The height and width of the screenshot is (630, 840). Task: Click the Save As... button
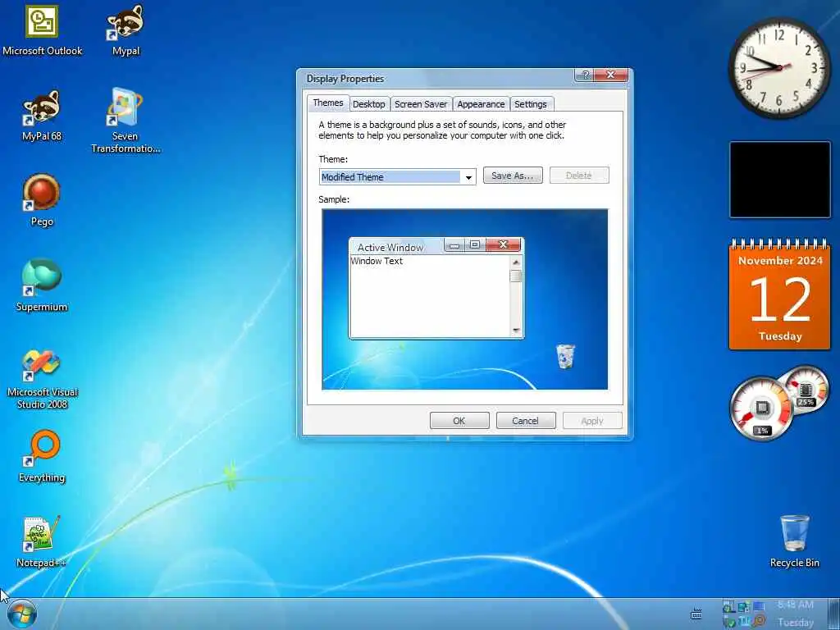pyautogui.click(x=513, y=176)
